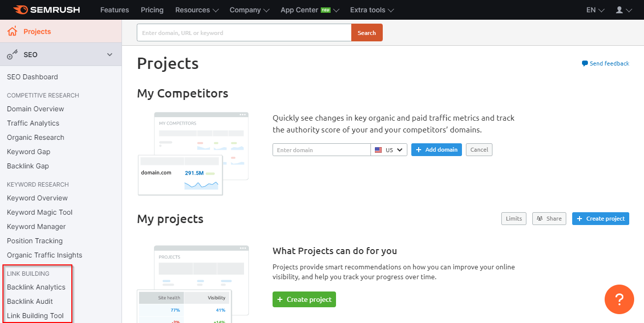Viewport: 644px width, 323px height.
Task: Click the Limits button
Action: click(x=514, y=219)
